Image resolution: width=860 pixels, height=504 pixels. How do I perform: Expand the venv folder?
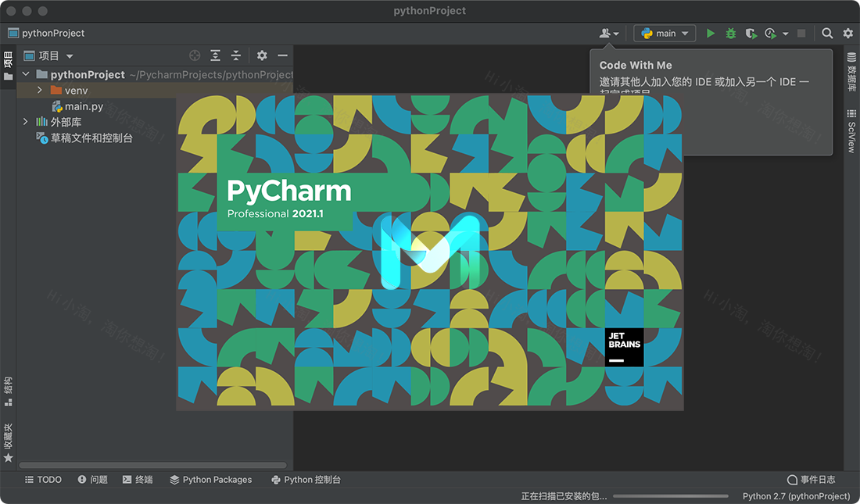40,89
